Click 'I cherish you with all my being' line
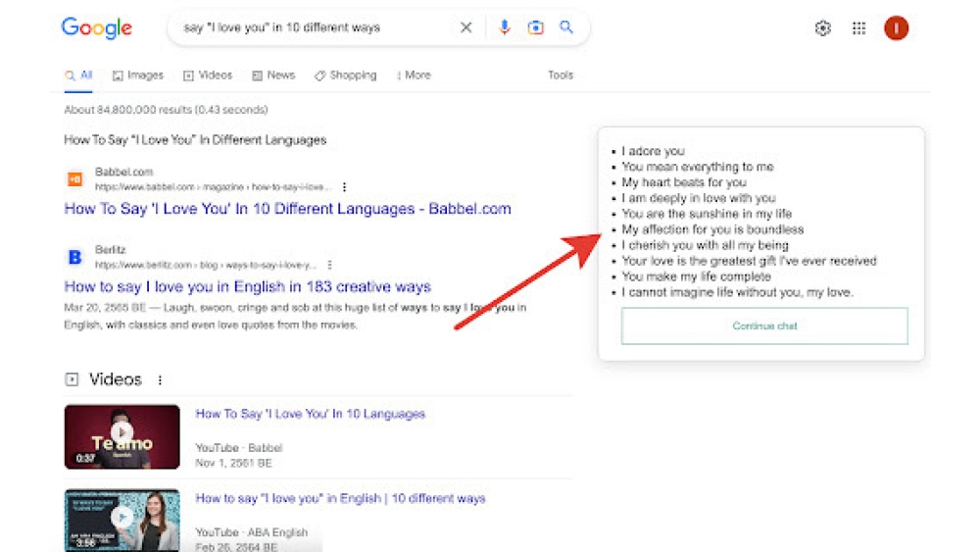The height and width of the screenshot is (552, 980). (705, 245)
